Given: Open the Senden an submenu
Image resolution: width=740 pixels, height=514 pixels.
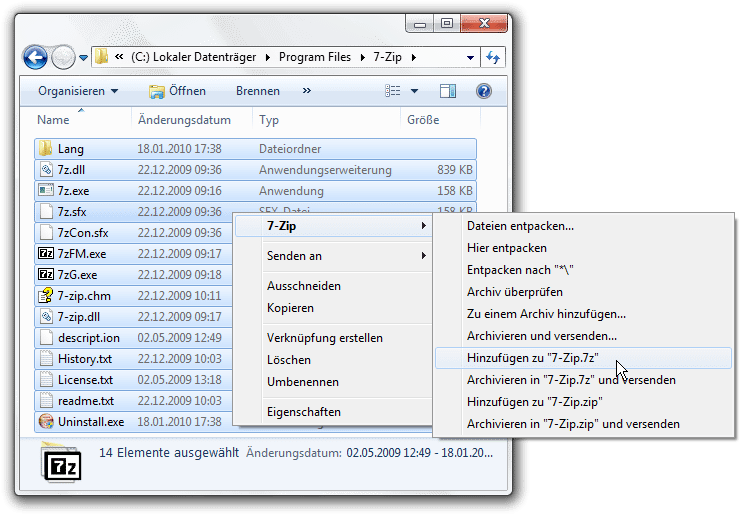Looking at the screenshot, I should click(333, 255).
